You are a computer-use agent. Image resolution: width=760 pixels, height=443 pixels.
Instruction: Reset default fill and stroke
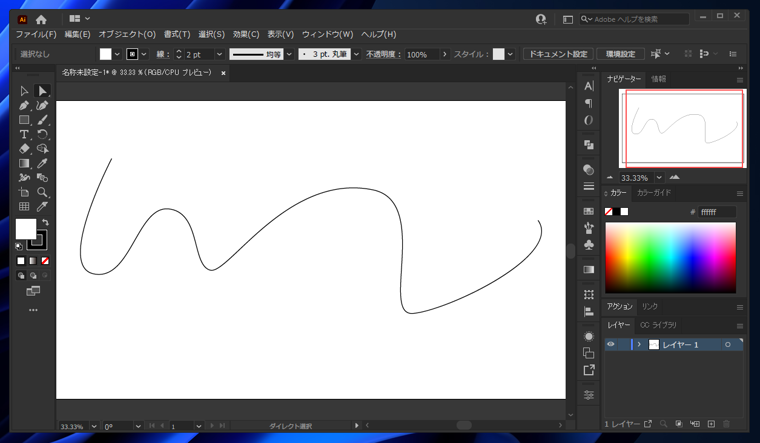tap(19, 246)
